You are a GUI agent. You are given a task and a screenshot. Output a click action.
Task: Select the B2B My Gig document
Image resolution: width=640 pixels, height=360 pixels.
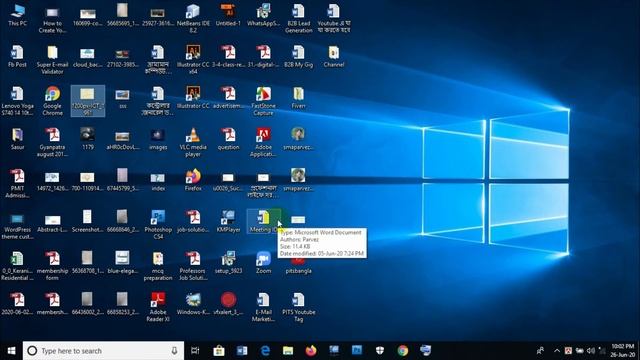(x=298, y=56)
